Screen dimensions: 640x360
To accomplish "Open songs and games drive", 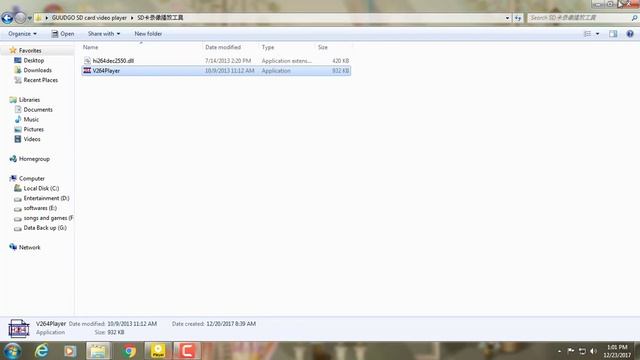I will tap(48, 218).
